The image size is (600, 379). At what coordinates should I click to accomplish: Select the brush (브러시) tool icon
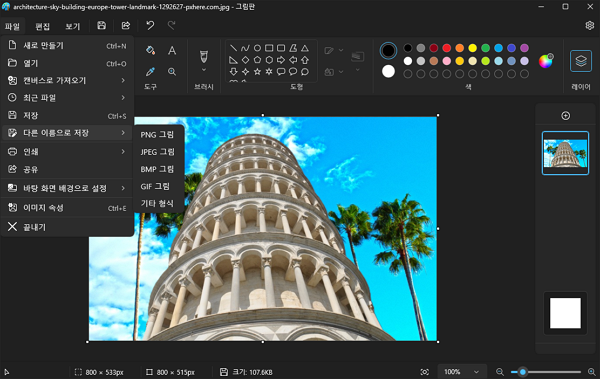[x=204, y=57]
